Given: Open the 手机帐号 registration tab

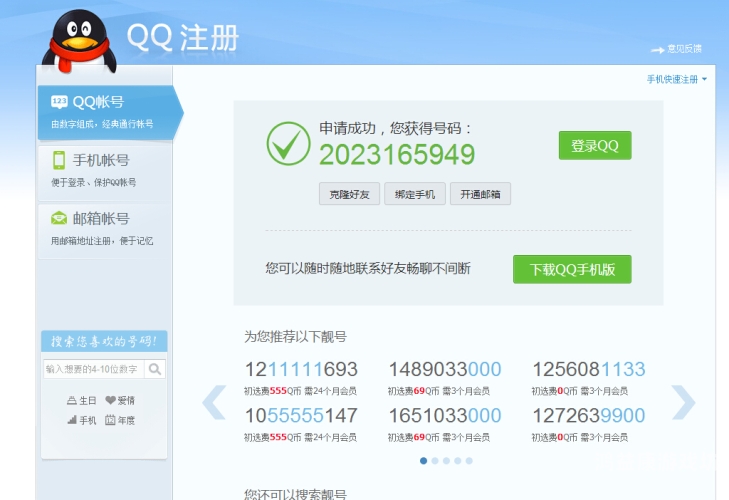Looking at the screenshot, I should tap(105, 171).
